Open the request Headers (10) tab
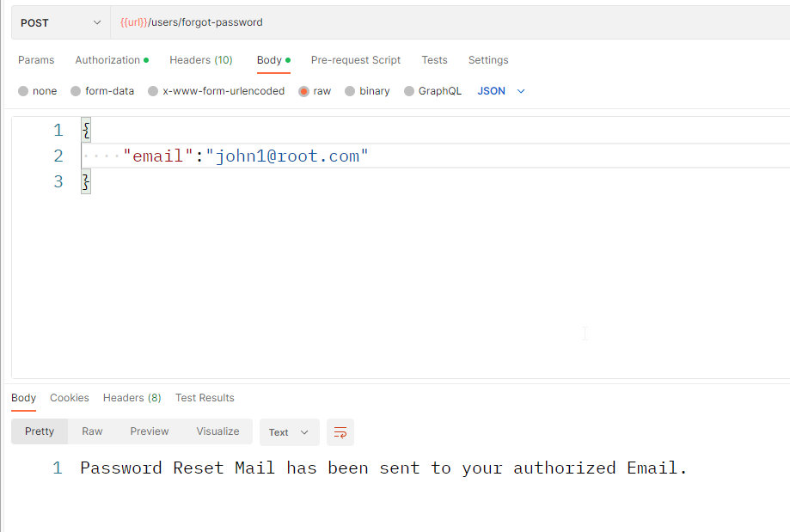Screen dimensions: 790x532 tap(200, 60)
